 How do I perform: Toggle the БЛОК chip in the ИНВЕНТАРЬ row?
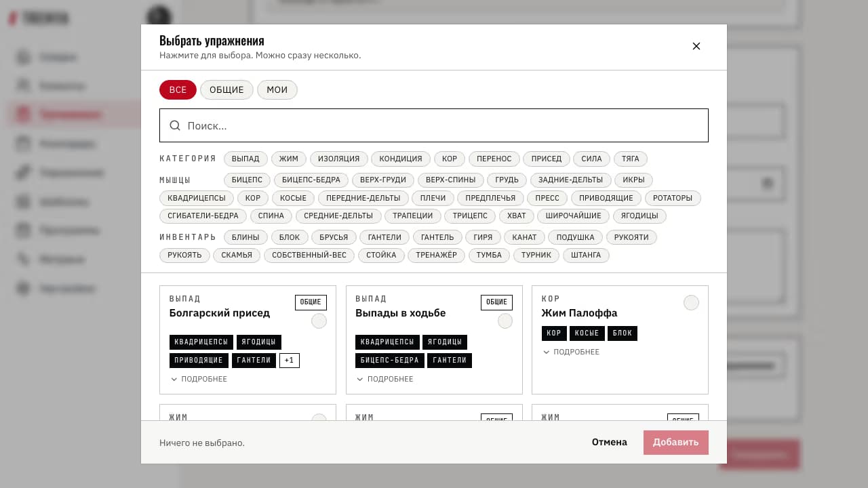(x=290, y=237)
